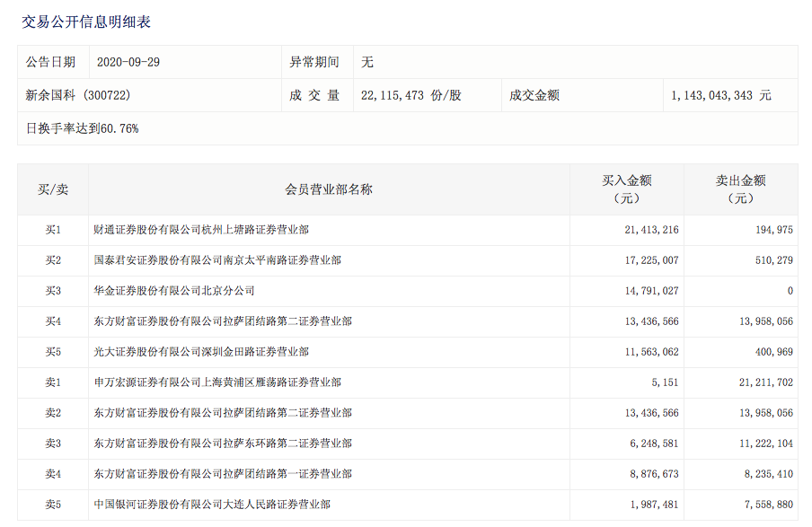812x527 pixels.
Task: Click the 卖出金额 column header
Action: click(740, 189)
